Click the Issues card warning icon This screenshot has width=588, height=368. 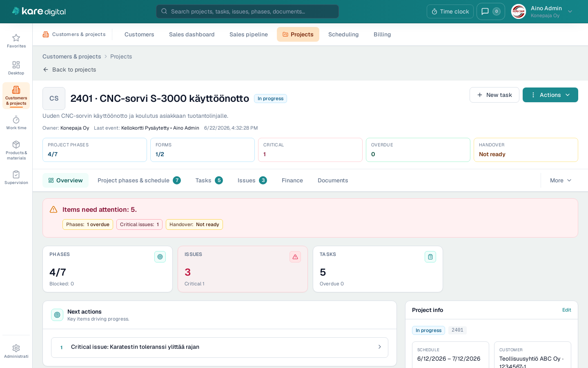point(295,257)
